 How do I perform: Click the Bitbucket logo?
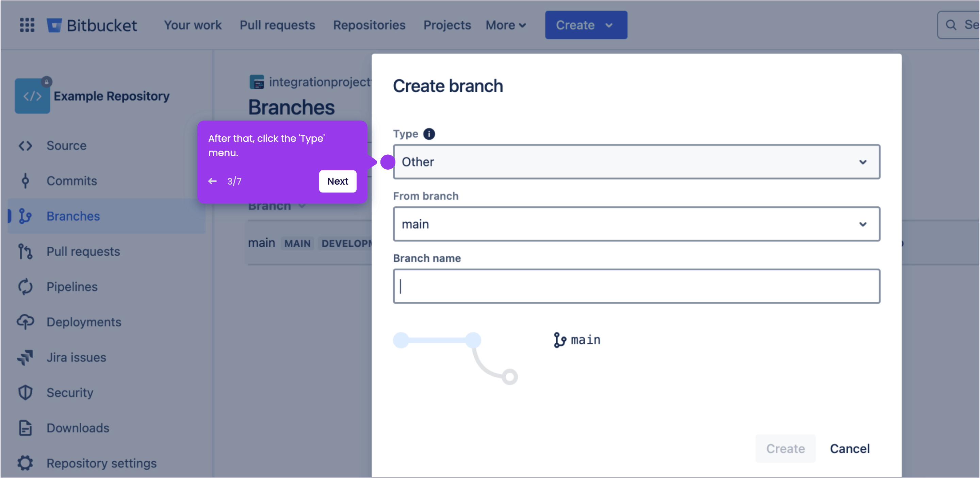coord(92,25)
